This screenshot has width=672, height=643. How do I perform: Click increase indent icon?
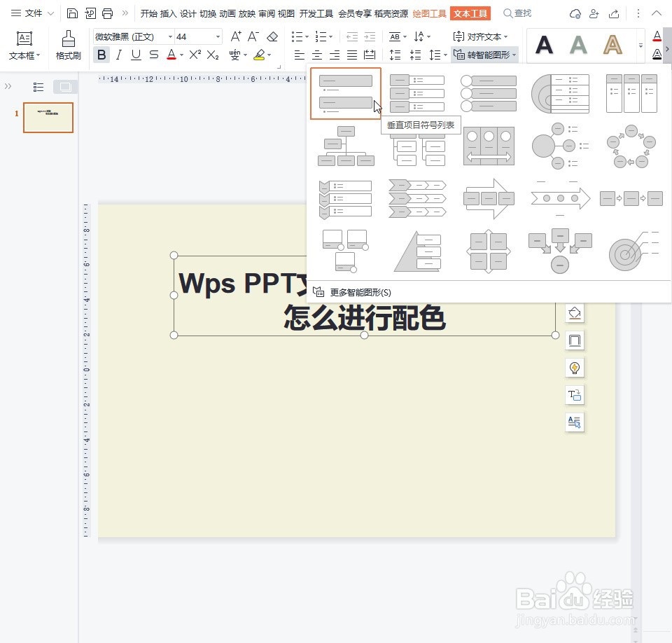(370, 36)
